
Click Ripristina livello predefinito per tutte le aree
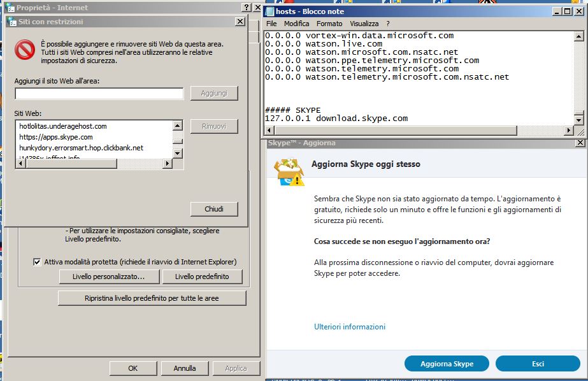[152, 298]
